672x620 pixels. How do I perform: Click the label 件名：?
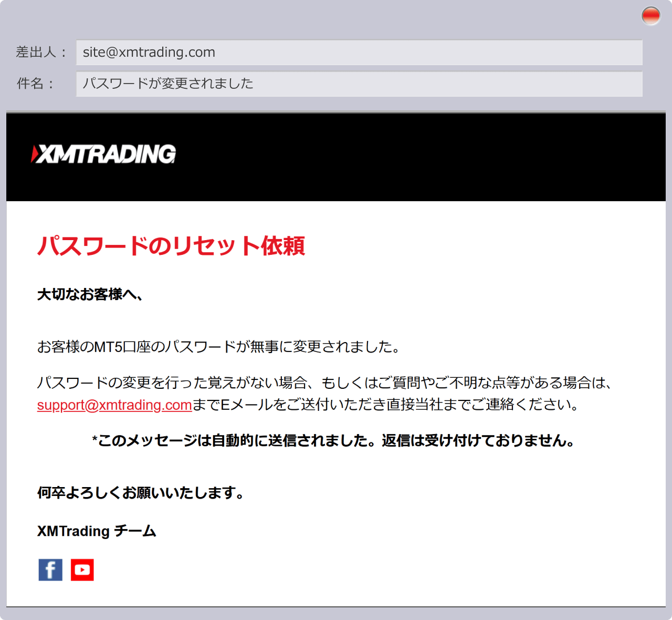(x=35, y=84)
